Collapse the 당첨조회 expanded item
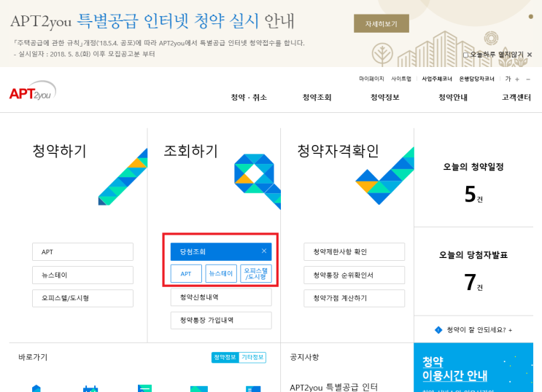Image resolution: width=542 pixels, height=392 pixels. (x=221, y=252)
